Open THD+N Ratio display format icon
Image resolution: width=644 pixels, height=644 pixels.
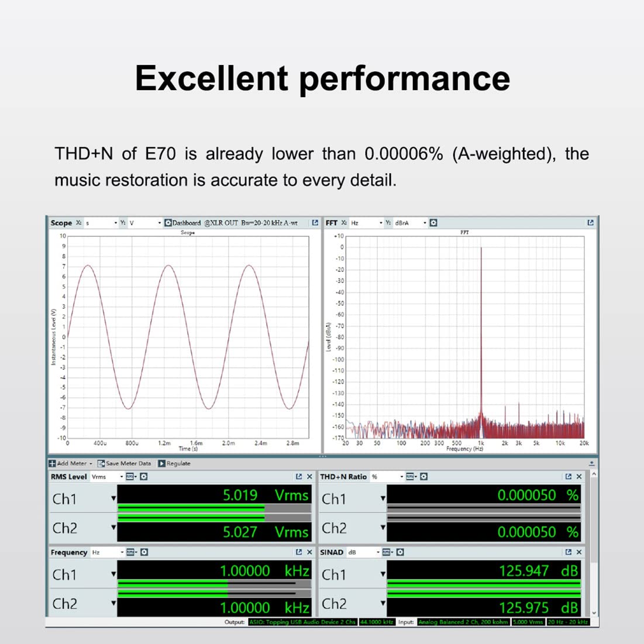pos(411,477)
